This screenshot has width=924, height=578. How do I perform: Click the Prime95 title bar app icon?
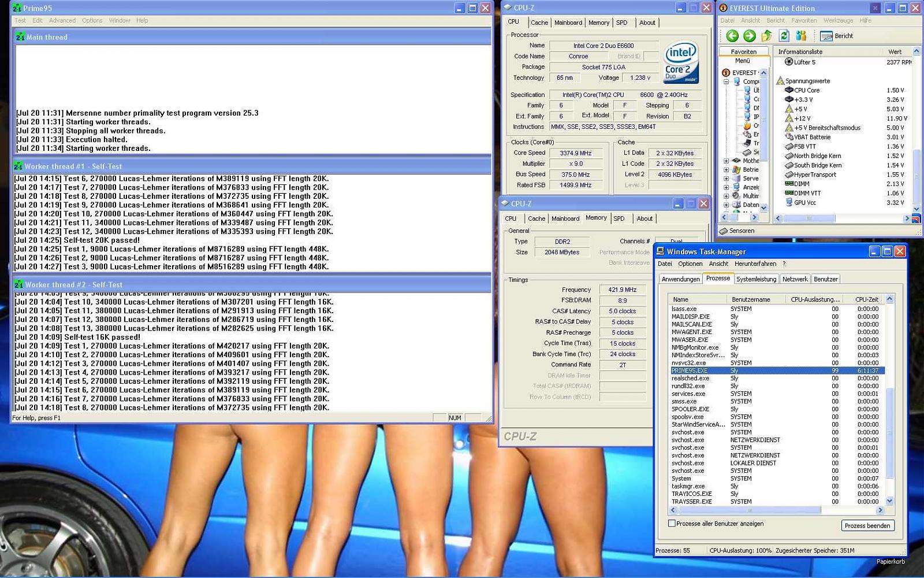pyautogui.click(x=17, y=8)
